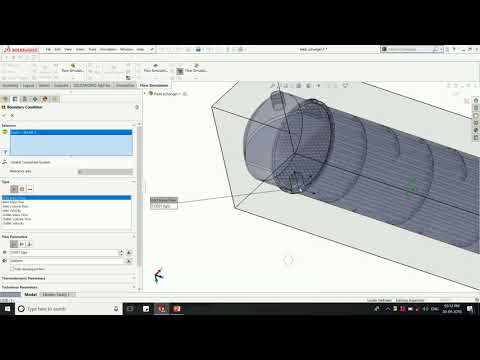Click the fifth icon in the right task pane

[x=476, y=130]
